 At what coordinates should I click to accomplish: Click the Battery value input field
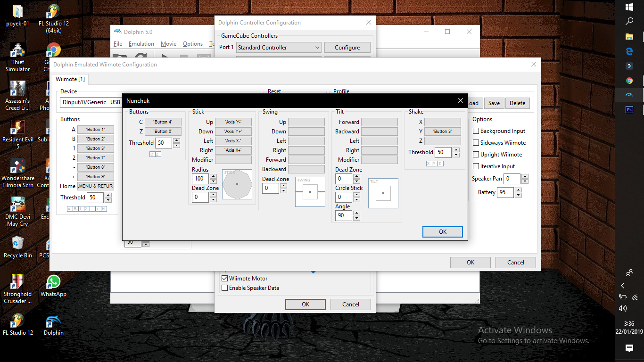[505, 192]
